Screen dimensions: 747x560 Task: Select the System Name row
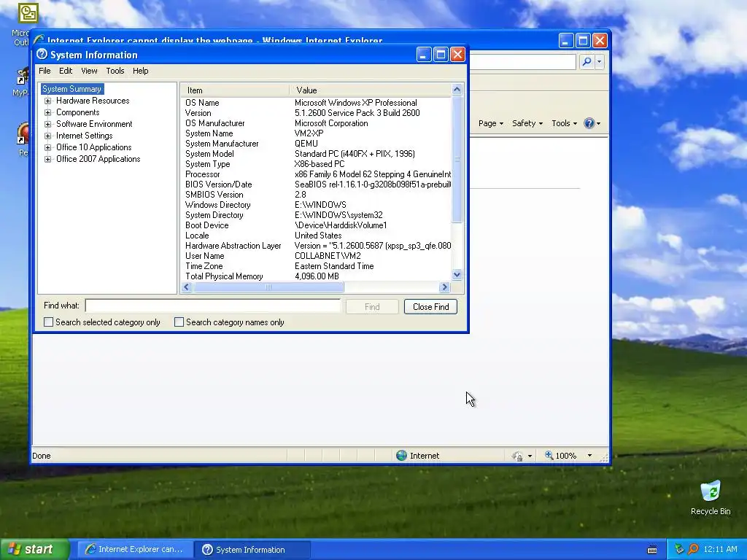click(316, 133)
